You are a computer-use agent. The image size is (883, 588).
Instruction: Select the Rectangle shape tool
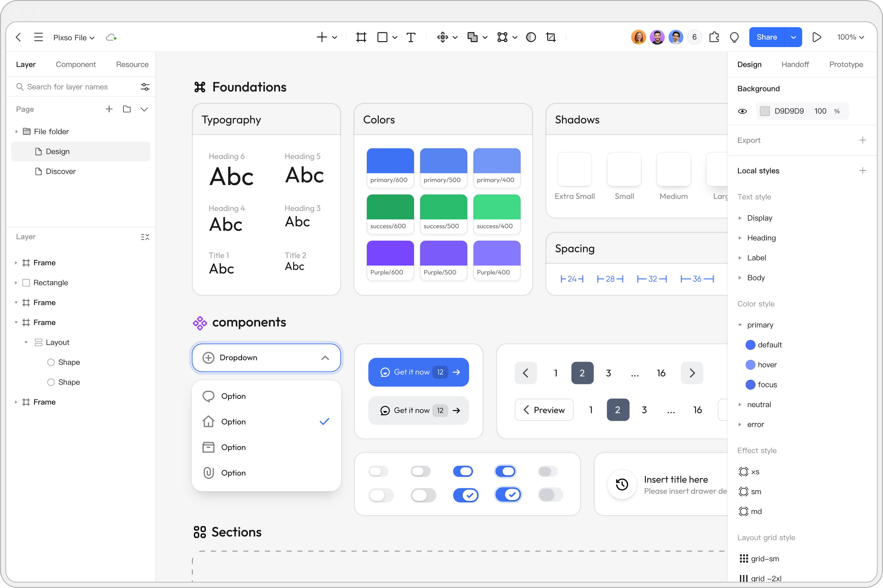(x=382, y=37)
